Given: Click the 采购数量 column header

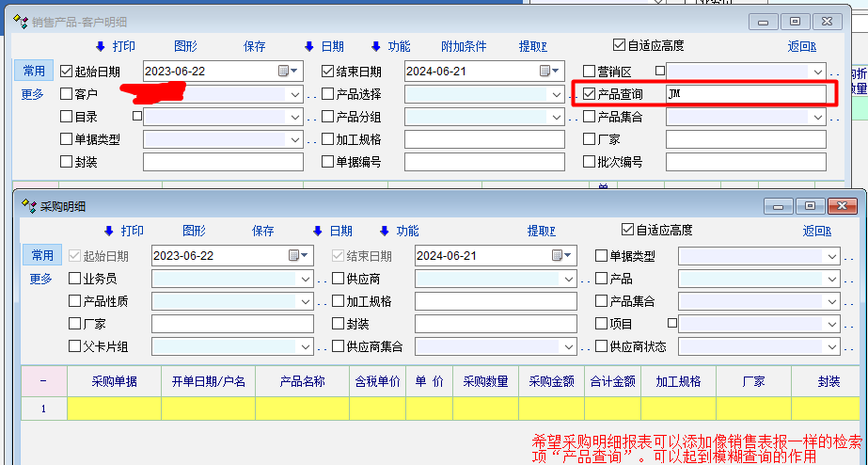Looking at the screenshot, I should (485, 381).
